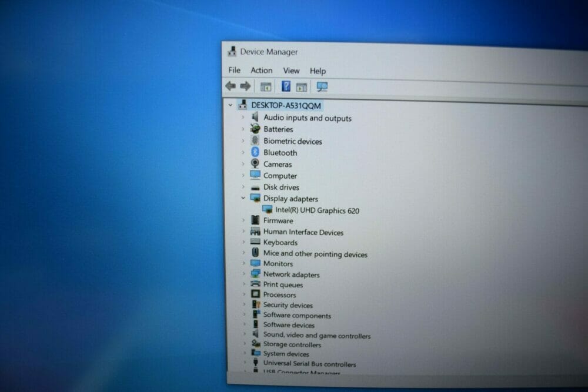Screen dimensions: 588x392
Task: Click the blue question mark Help icon
Action: click(286, 86)
